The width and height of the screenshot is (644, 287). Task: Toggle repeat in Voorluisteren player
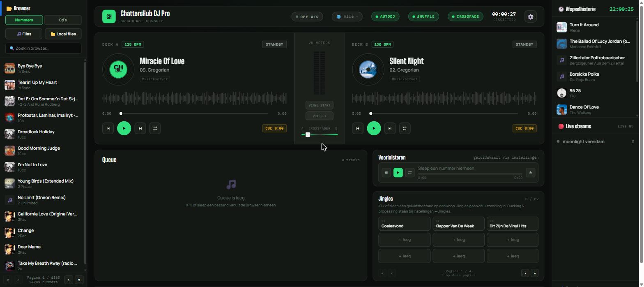coord(409,173)
